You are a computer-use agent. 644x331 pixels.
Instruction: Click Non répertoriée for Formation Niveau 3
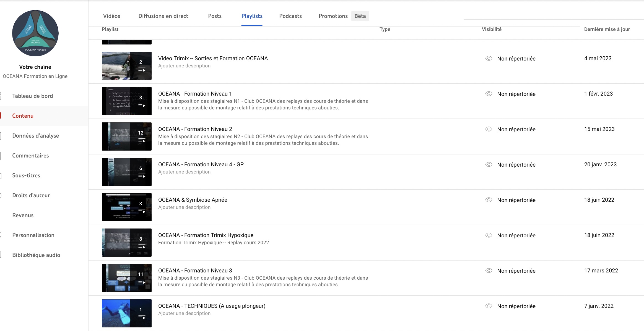tap(516, 271)
